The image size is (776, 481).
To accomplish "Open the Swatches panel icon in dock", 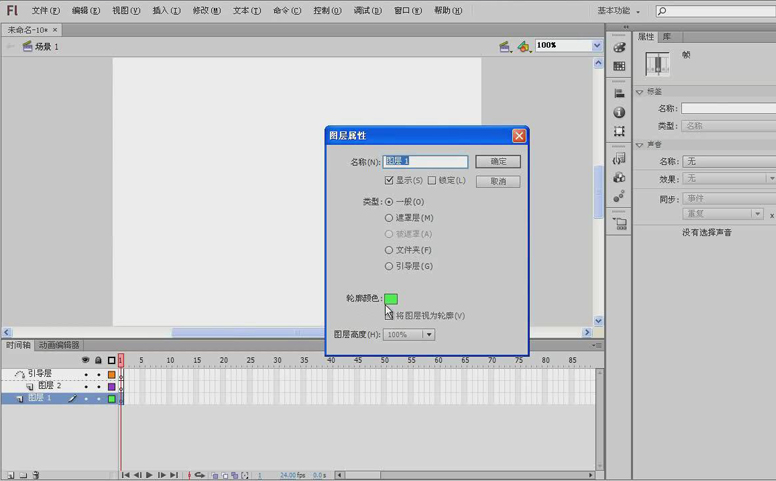I will [619, 66].
